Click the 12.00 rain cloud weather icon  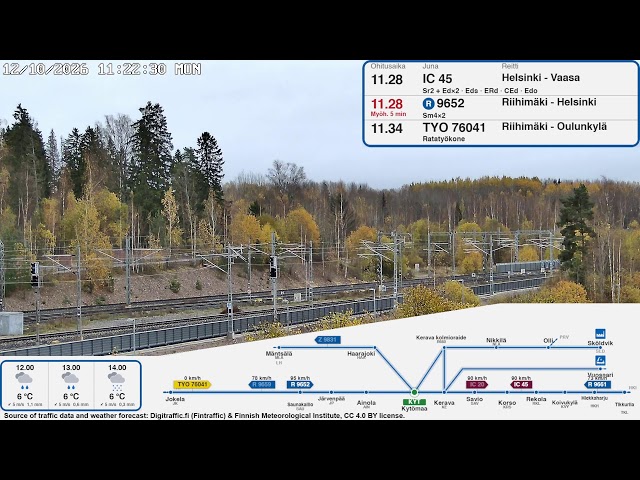(x=25, y=381)
